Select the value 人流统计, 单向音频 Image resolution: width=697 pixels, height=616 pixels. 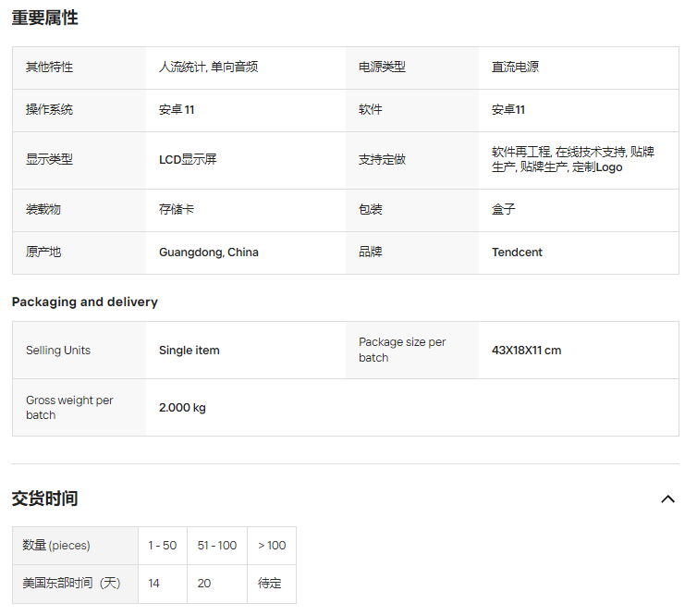[x=209, y=68]
